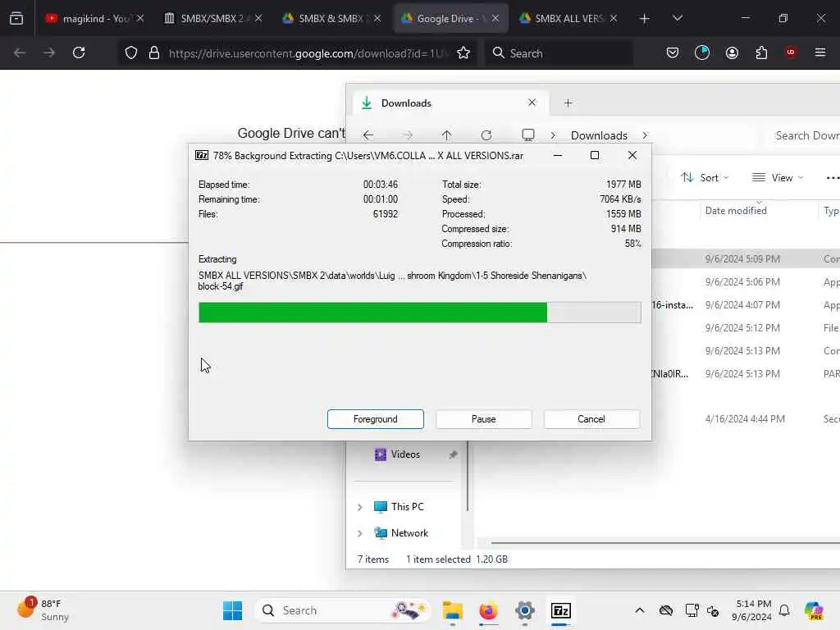840x630 pixels.
Task: Reload the current Firefox page
Action: (x=79, y=52)
